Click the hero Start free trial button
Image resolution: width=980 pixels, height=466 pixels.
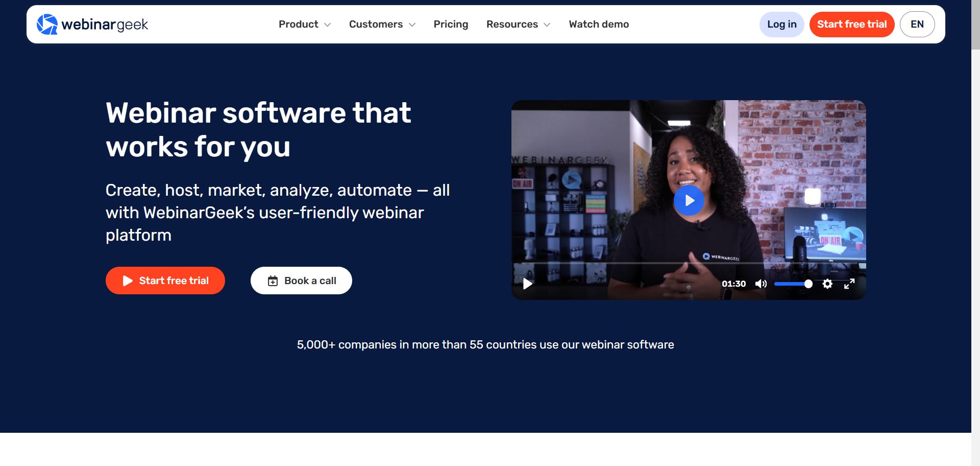pyautogui.click(x=165, y=281)
